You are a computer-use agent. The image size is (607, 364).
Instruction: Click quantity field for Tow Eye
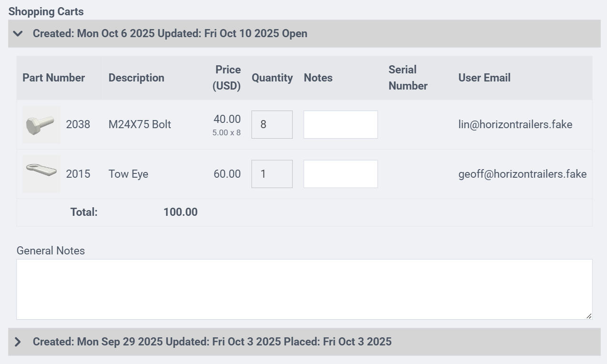272,174
